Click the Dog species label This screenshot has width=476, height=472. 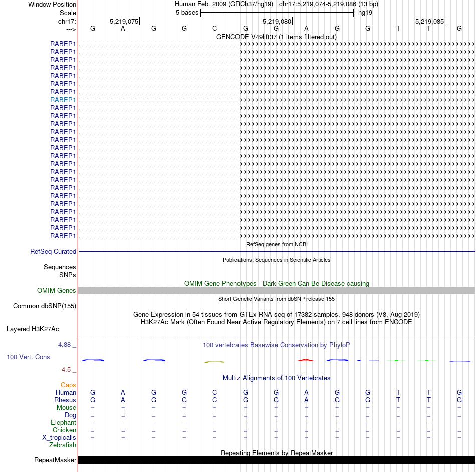click(x=71, y=415)
